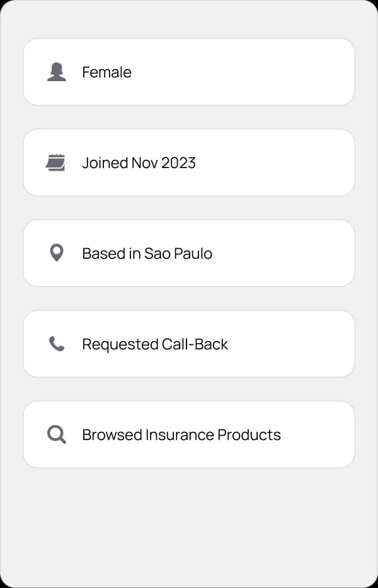Select the Browsed Insurance Products card
This screenshot has height=588, width=378.
pyautogui.click(x=189, y=434)
